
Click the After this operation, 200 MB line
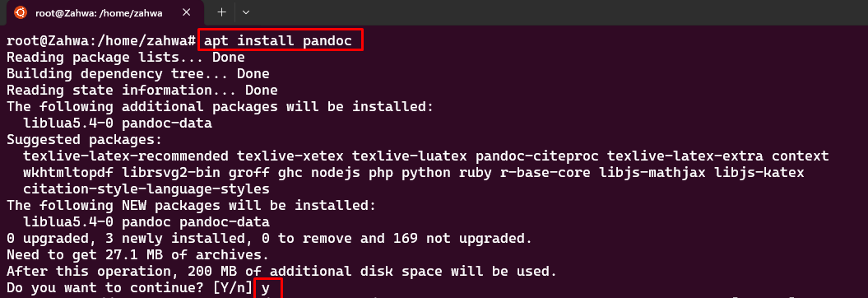click(x=281, y=272)
